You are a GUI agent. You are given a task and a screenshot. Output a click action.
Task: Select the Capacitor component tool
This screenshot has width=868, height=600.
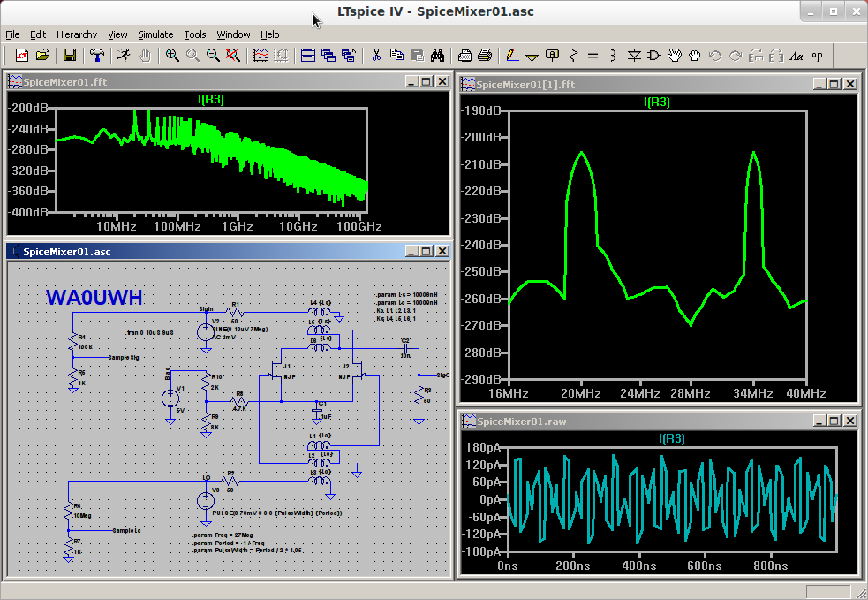click(x=593, y=56)
